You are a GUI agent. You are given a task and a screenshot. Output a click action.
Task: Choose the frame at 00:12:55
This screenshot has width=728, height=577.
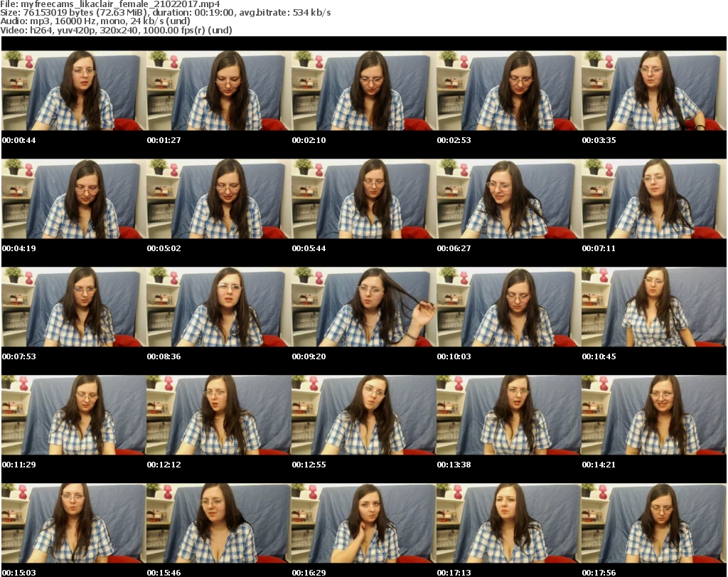click(363, 415)
